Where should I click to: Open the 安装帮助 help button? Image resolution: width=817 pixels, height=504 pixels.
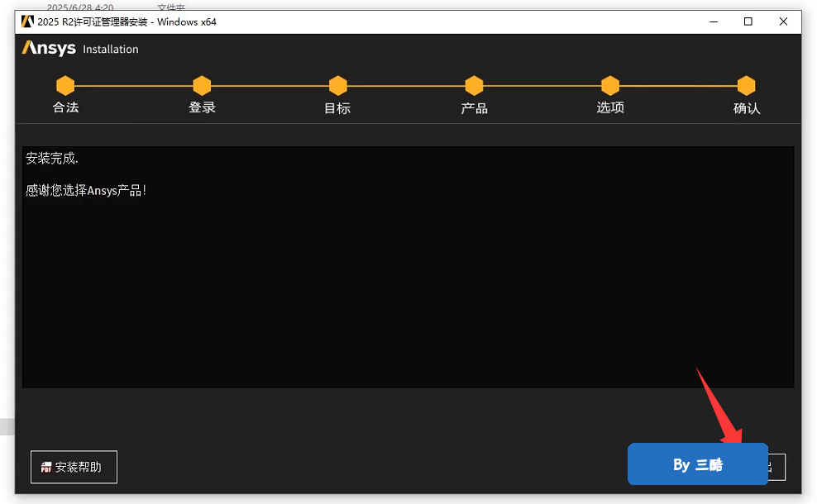74,467
